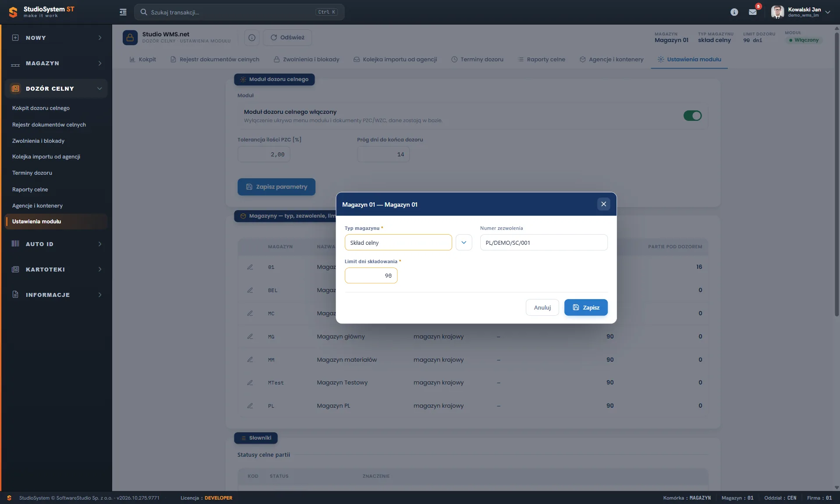Collapse the DOZÓR CELNY sidebar section
Screen dimensions: 840x504
(x=57, y=88)
